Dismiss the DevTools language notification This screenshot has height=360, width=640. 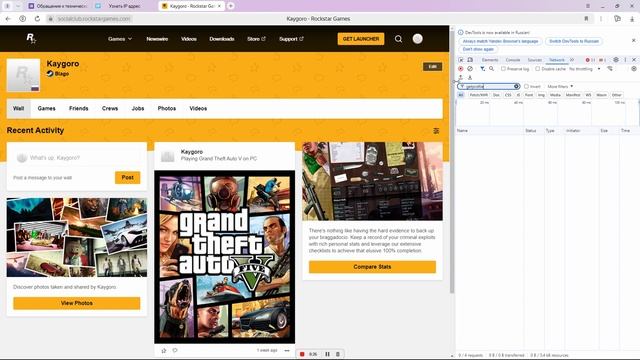(x=633, y=40)
